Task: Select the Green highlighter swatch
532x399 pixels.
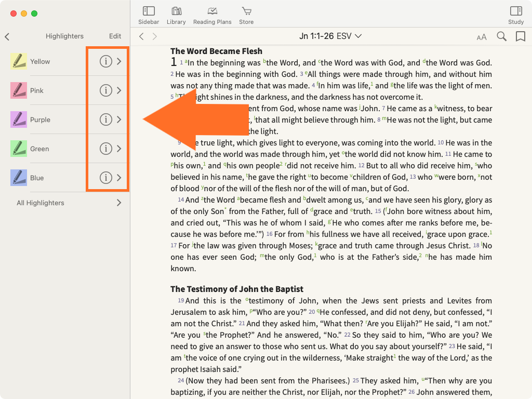Action: 19,149
